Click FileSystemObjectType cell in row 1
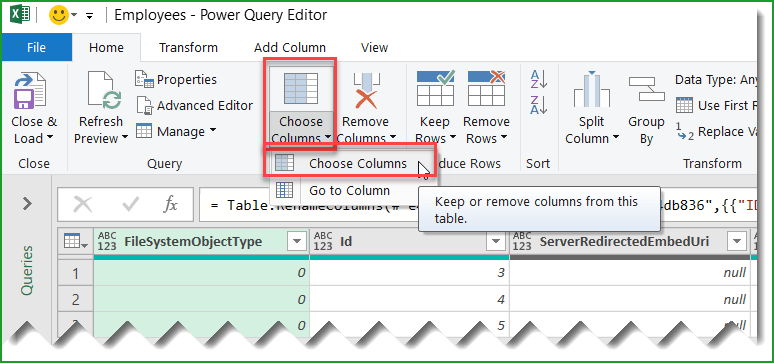 [201, 273]
